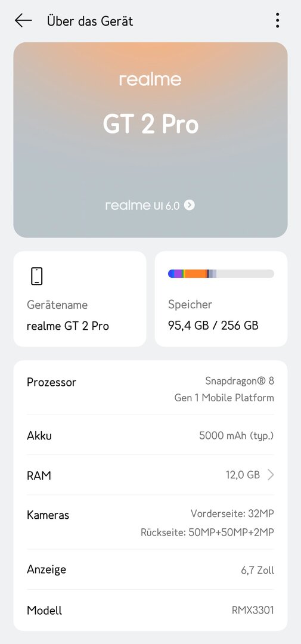The width and height of the screenshot is (301, 644).
Task: Tap the GT 2 Pro banner title
Action: point(150,125)
